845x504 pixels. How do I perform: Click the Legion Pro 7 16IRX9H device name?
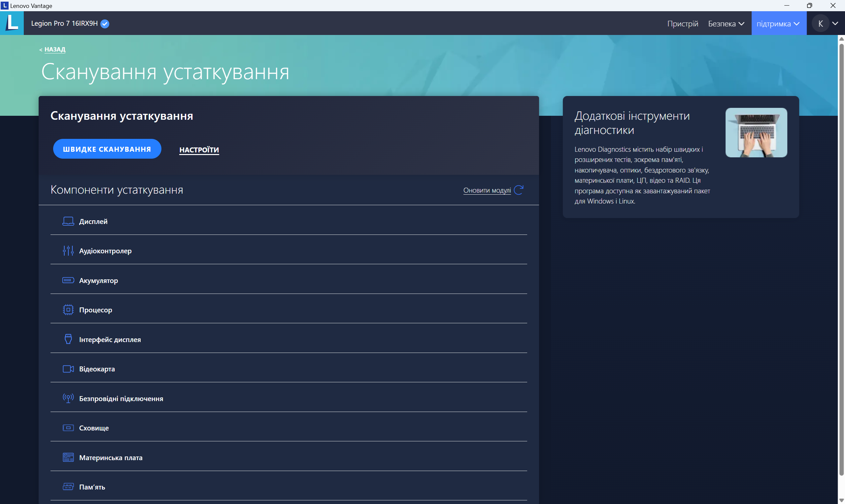click(64, 23)
